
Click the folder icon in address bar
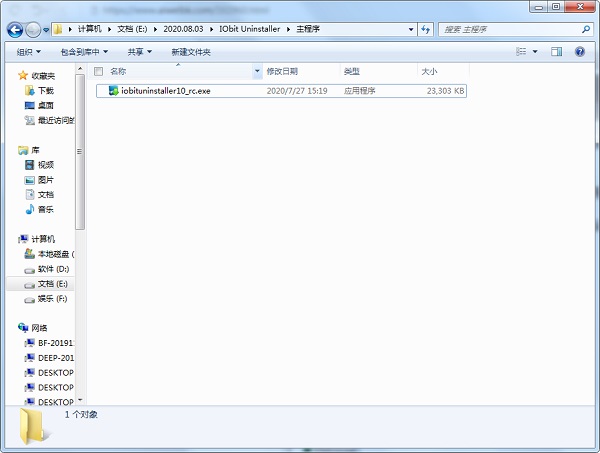click(58, 29)
